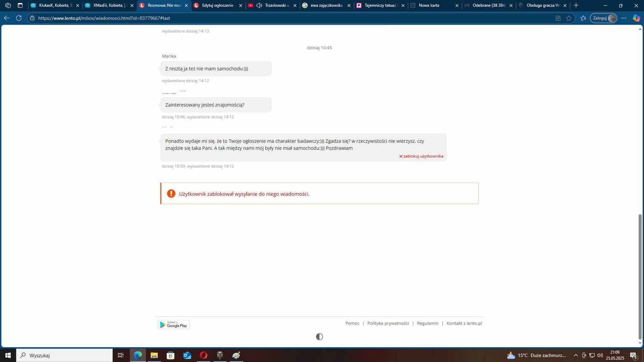
Task: Open the tab actions menu icon
Action: pyautogui.click(x=20, y=5)
